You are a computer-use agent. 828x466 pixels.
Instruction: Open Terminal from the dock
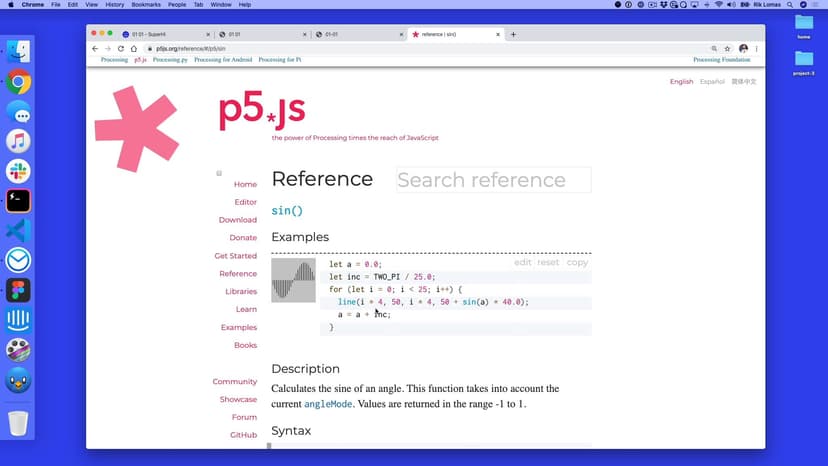pyautogui.click(x=18, y=201)
